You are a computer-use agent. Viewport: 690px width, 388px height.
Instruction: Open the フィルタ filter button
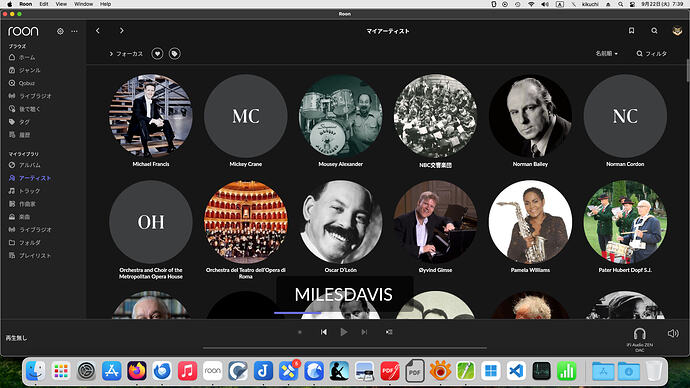tap(652, 54)
